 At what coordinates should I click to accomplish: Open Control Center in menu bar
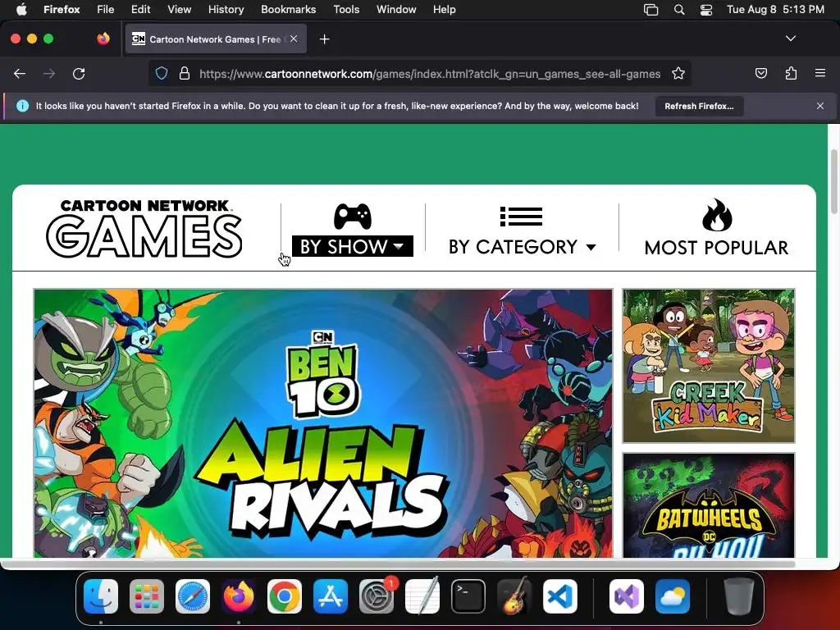click(x=706, y=10)
